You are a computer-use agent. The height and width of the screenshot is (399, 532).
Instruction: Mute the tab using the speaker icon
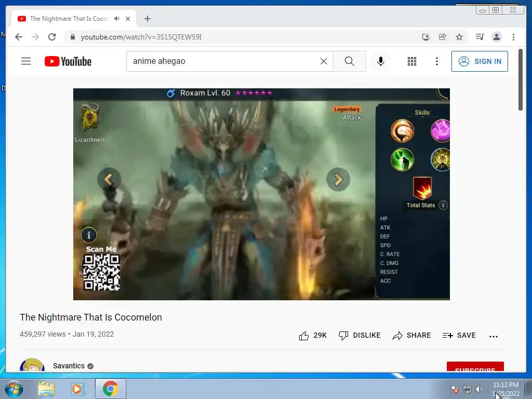click(117, 19)
